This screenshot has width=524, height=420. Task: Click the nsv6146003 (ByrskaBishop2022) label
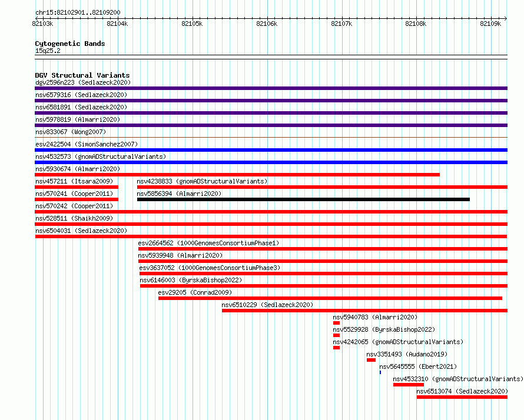191,280
